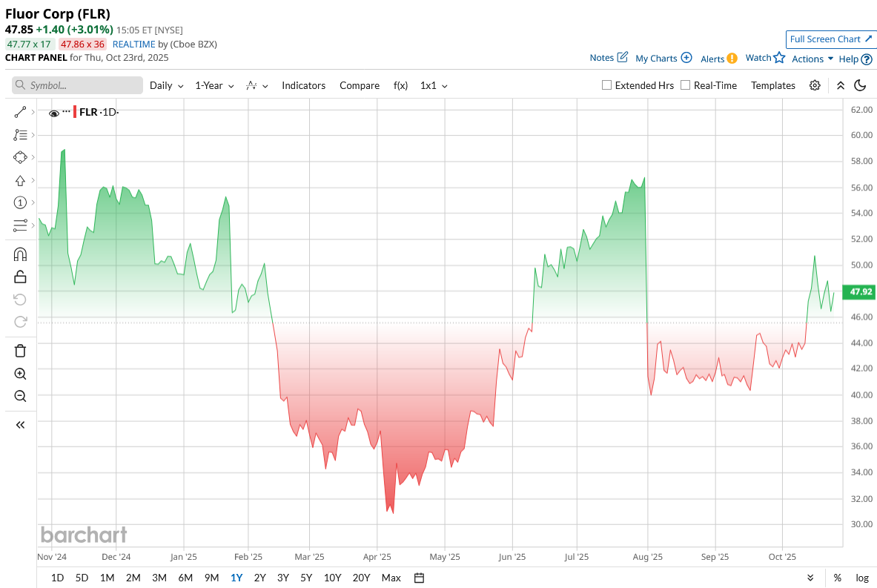The width and height of the screenshot is (877, 588).
Task: Click the undo arrow icon
Action: [20, 300]
